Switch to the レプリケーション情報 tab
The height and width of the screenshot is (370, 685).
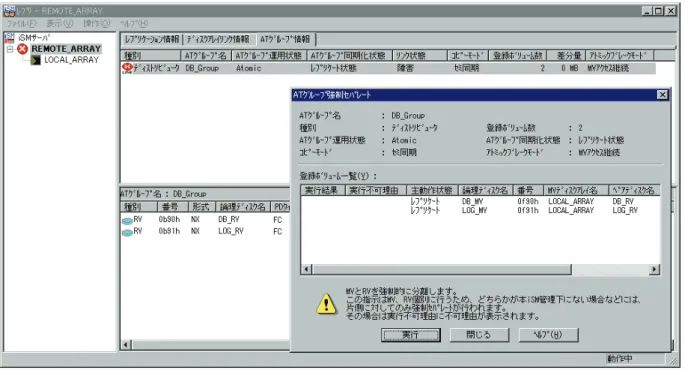coord(152,39)
